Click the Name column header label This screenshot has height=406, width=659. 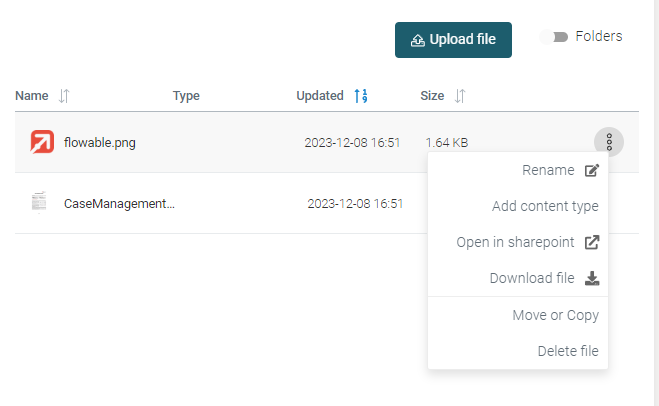pyautogui.click(x=32, y=96)
